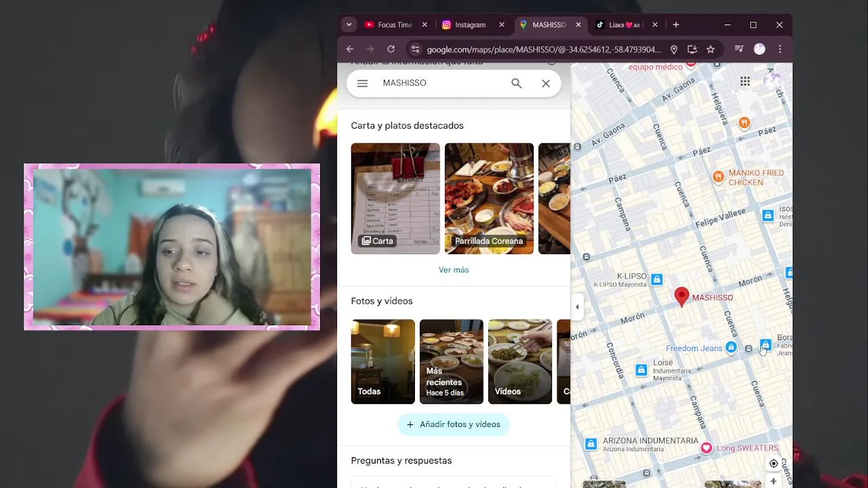
Task: Open the tab search dropdown
Action: (x=349, y=25)
